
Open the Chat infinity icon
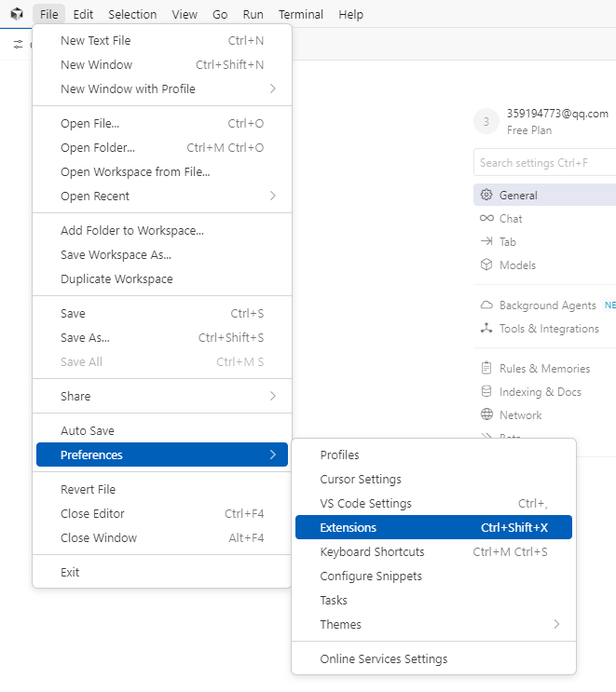click(x=486, y=219)
